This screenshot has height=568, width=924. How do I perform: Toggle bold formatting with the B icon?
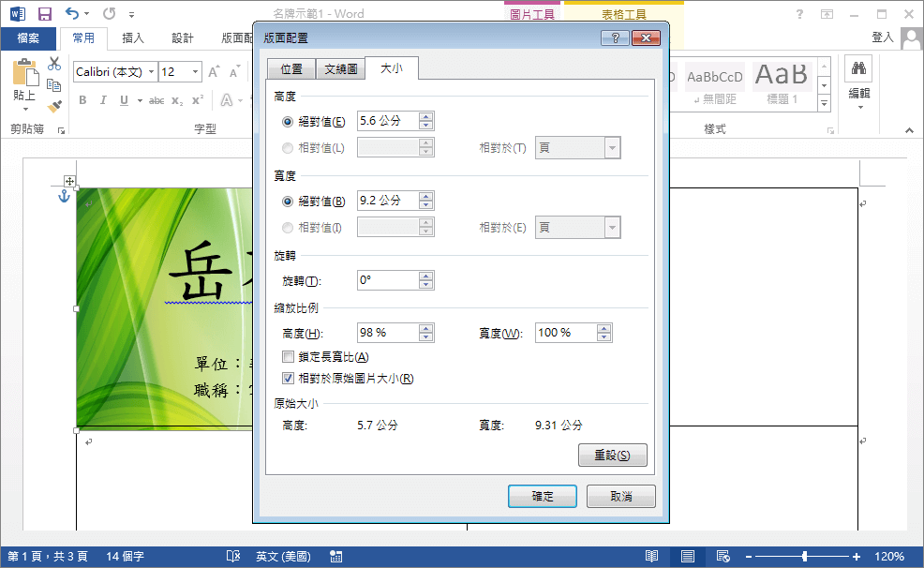[x=82, y=100]
